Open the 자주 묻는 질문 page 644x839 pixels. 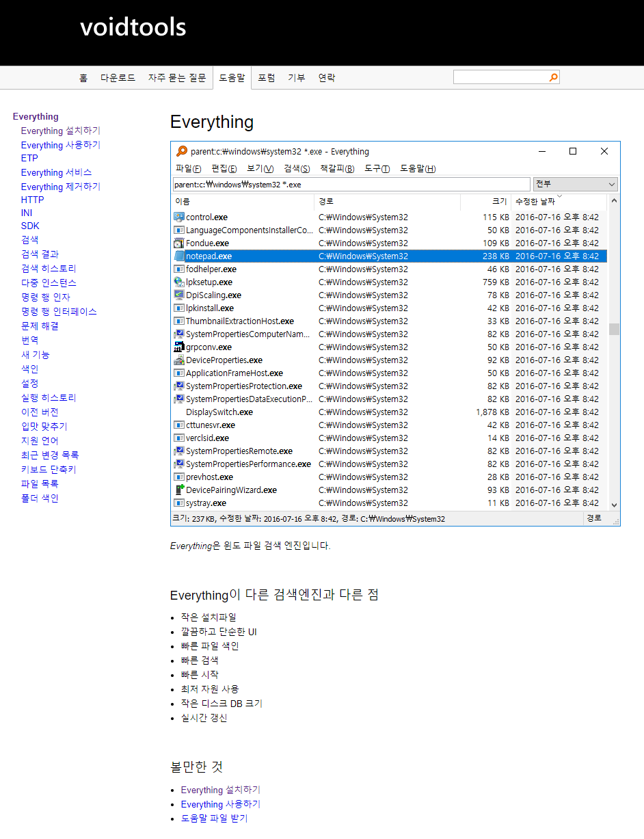tap(177, 78)
